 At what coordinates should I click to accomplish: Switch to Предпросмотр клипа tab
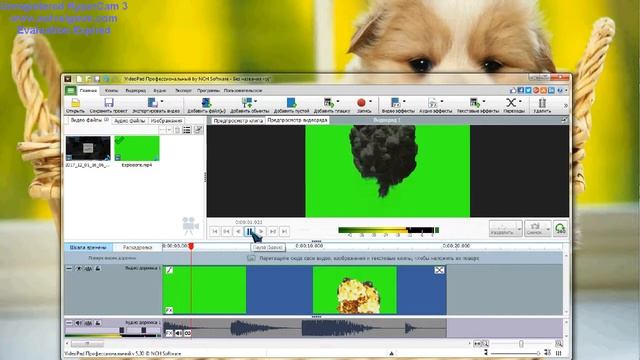[x=238, y=121]
